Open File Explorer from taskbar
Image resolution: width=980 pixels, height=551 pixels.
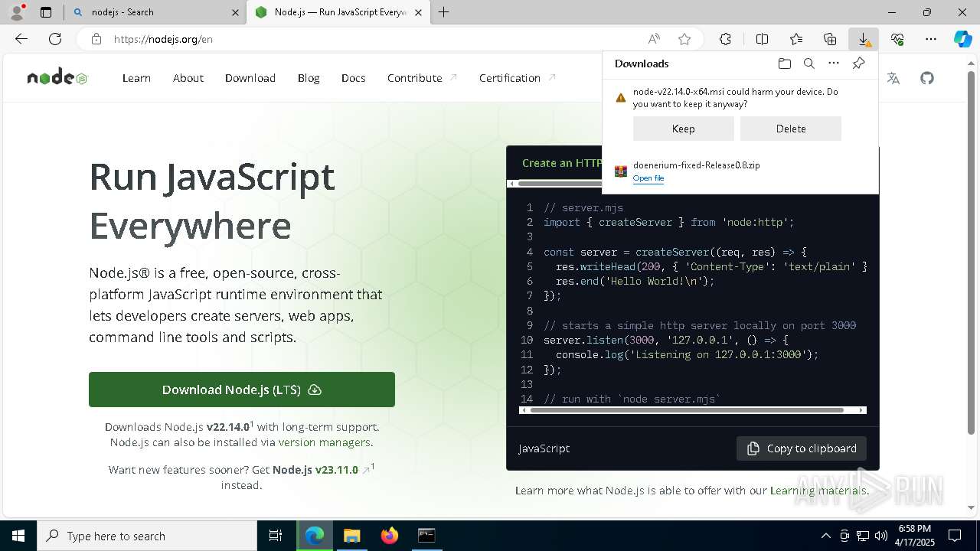pos(351,536)
